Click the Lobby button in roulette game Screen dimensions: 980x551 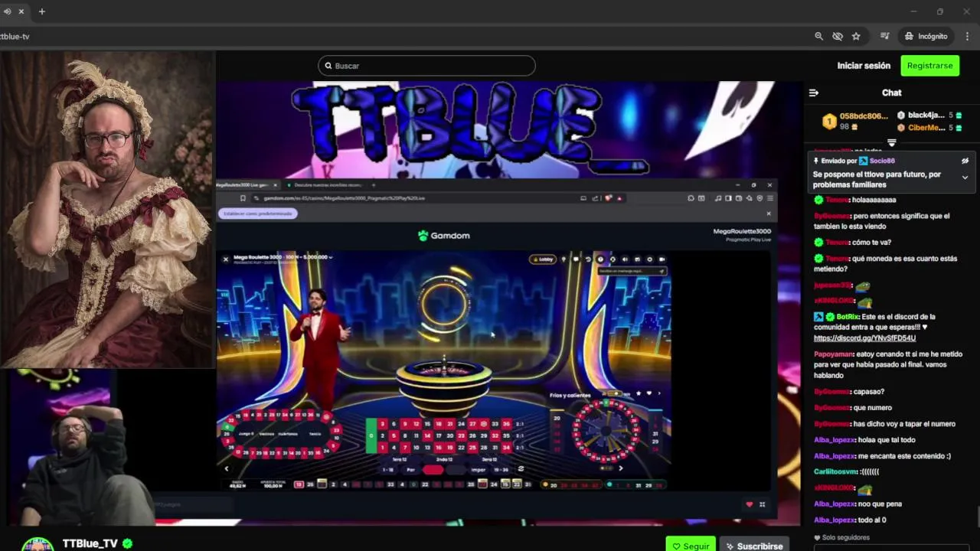542,259
